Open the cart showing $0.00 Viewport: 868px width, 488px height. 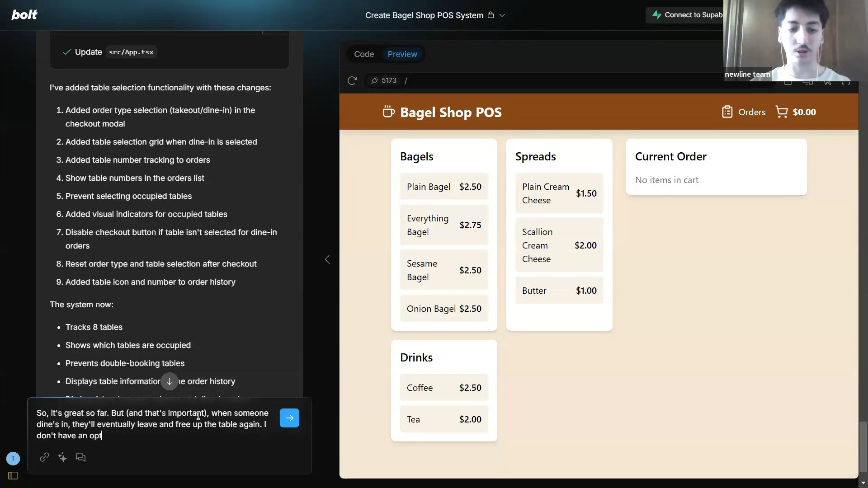coord(796,112)
